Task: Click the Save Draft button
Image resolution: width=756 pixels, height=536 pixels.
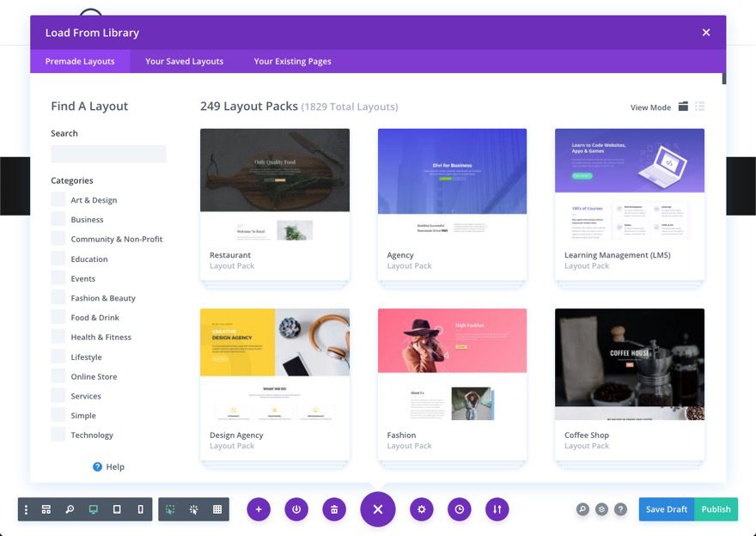Action: point(666,509)
